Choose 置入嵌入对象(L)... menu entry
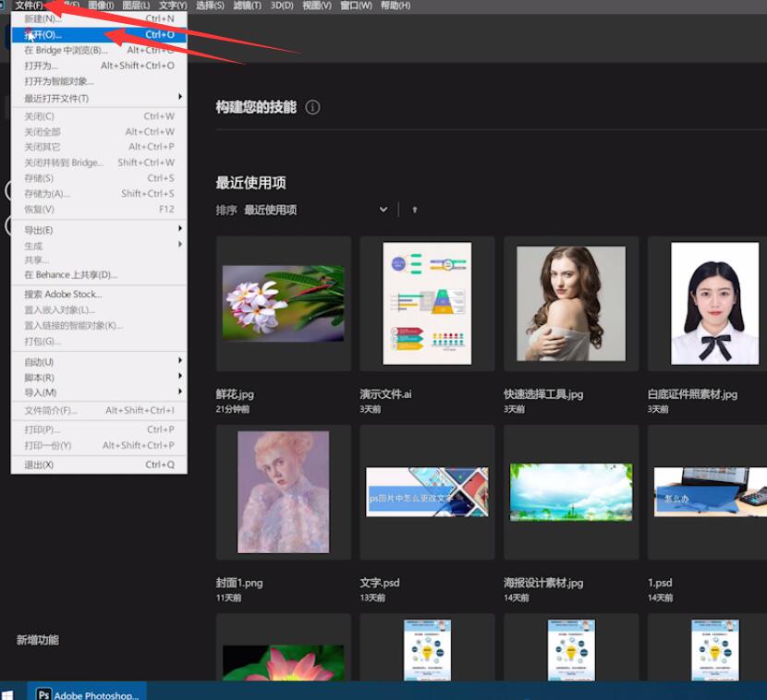Image resolution: width=767 pixels, height=700 pixels. [99, 310]
